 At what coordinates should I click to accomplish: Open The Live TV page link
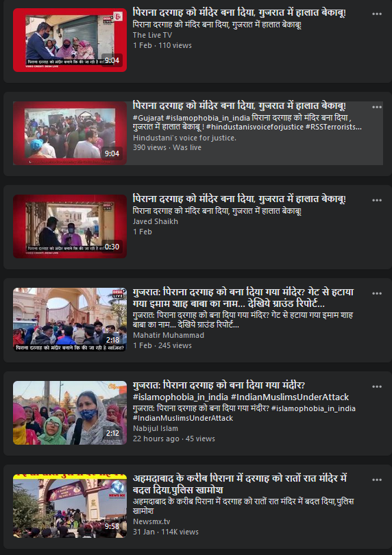tap(152, 35)
